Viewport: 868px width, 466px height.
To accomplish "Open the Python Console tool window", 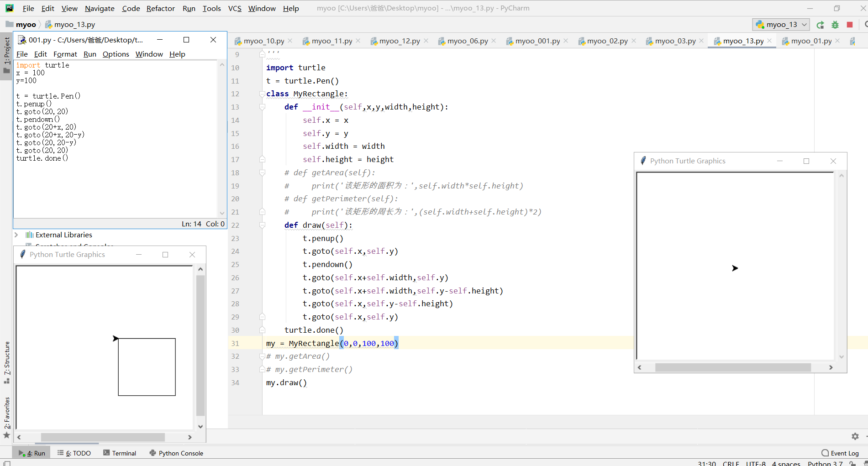I will 176,453.
